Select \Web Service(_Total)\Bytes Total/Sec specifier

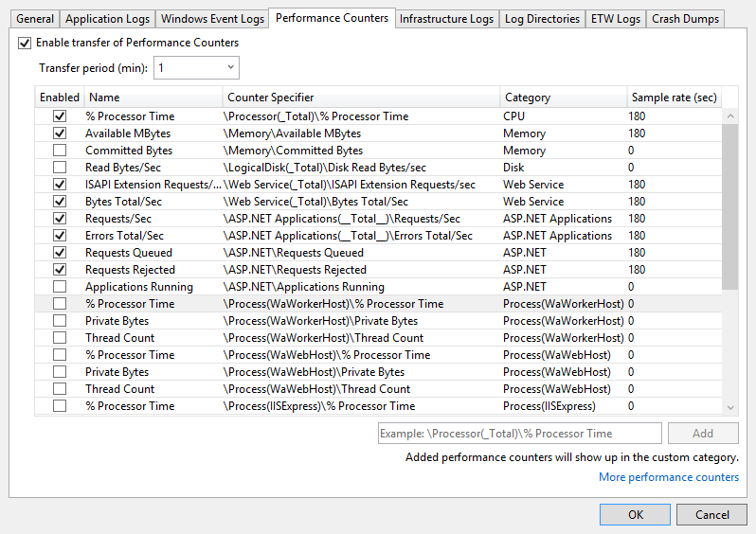(315, 202)
